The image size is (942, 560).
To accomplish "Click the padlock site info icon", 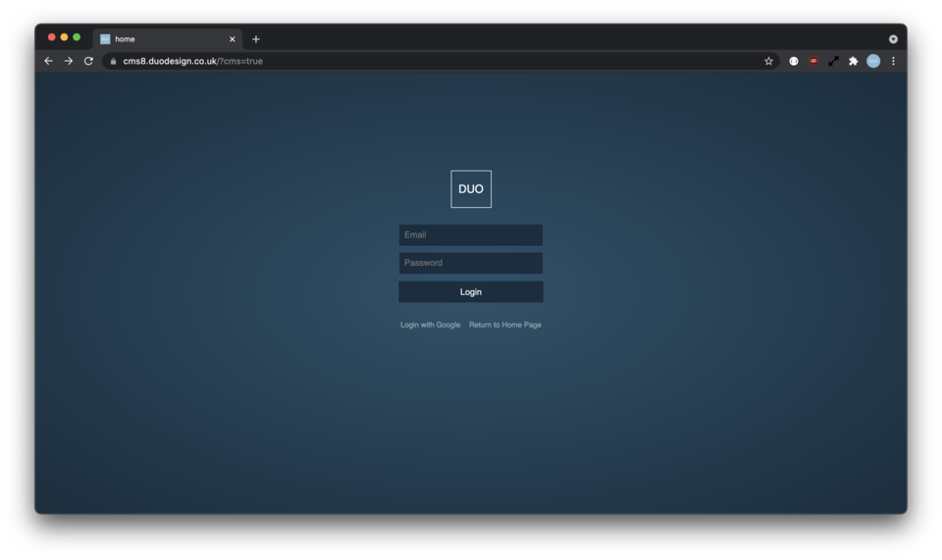I will pyautogui.click(x=113, y=61).
